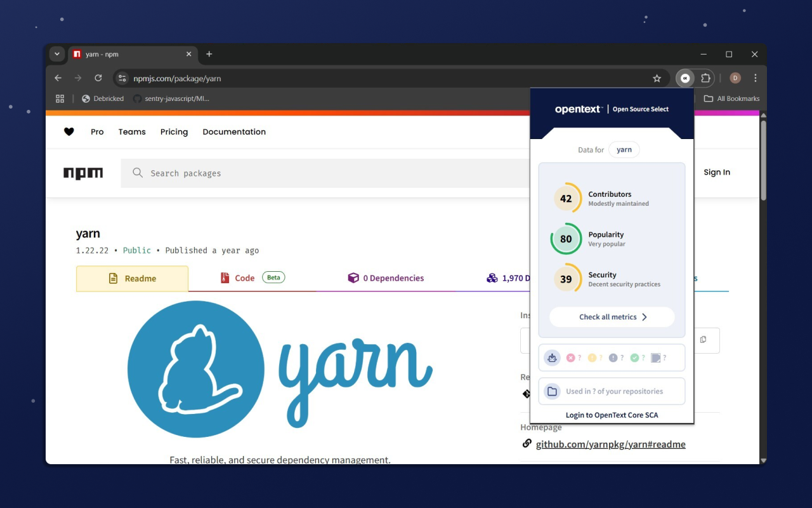Screen dimensions: 812x508
Task: Click the folder icon in the popup
Action: (552, 391)
